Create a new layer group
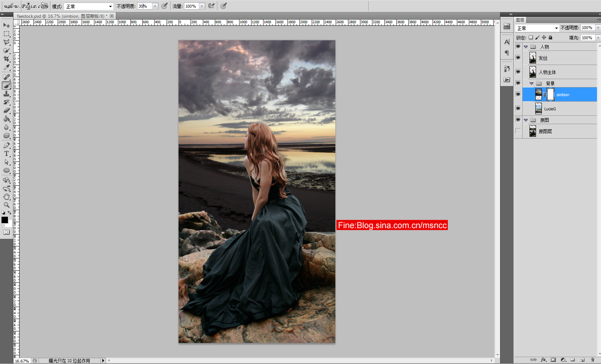 point(573,360)
